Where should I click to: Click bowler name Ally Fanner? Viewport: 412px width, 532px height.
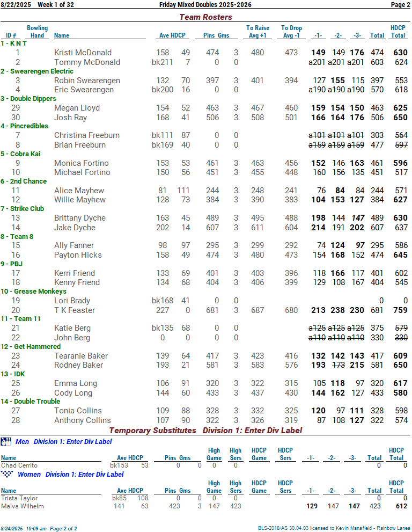[74, 245]
